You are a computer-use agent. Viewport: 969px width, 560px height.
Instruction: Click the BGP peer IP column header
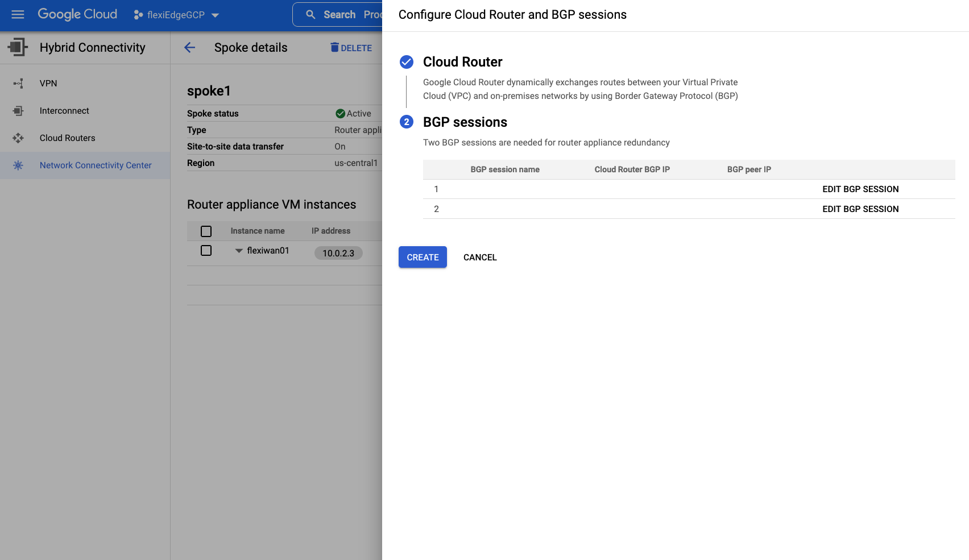(749, 169)
